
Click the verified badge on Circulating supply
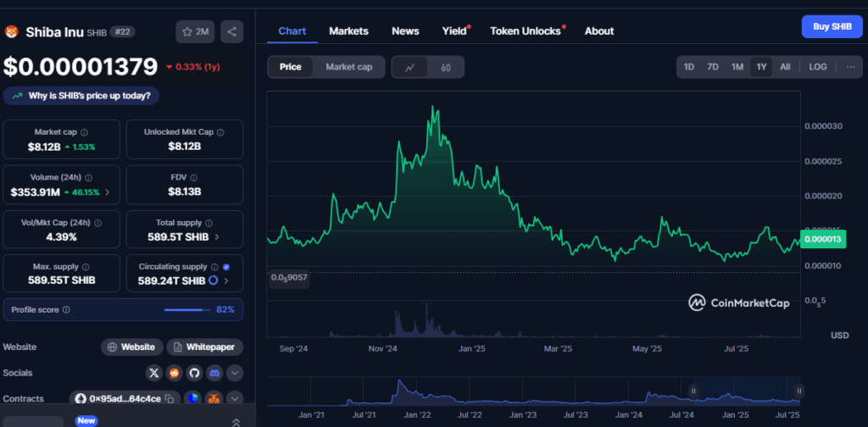pos(225,267)
